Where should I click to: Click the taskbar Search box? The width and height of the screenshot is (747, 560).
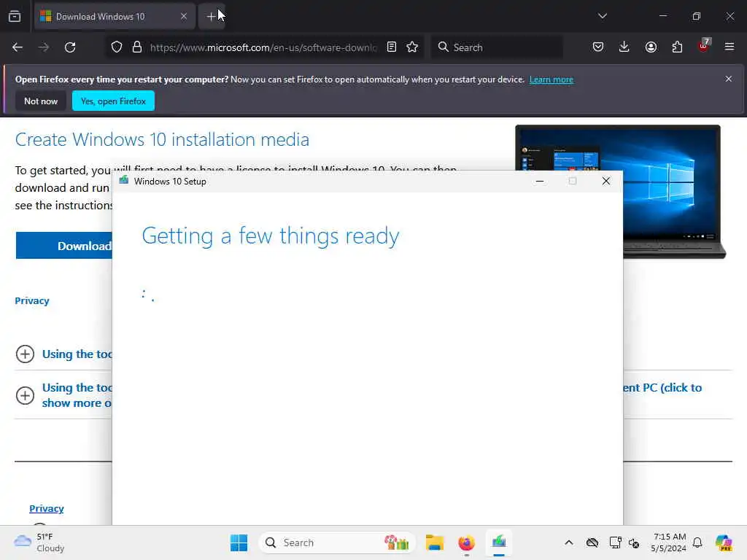tap(337, 542)
